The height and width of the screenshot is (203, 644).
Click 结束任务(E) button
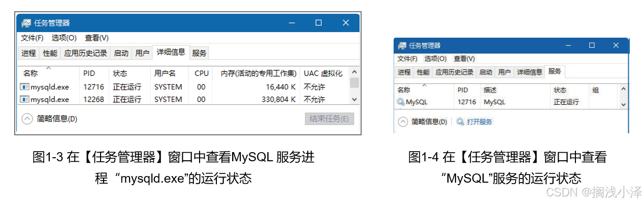tap(329, 119)
